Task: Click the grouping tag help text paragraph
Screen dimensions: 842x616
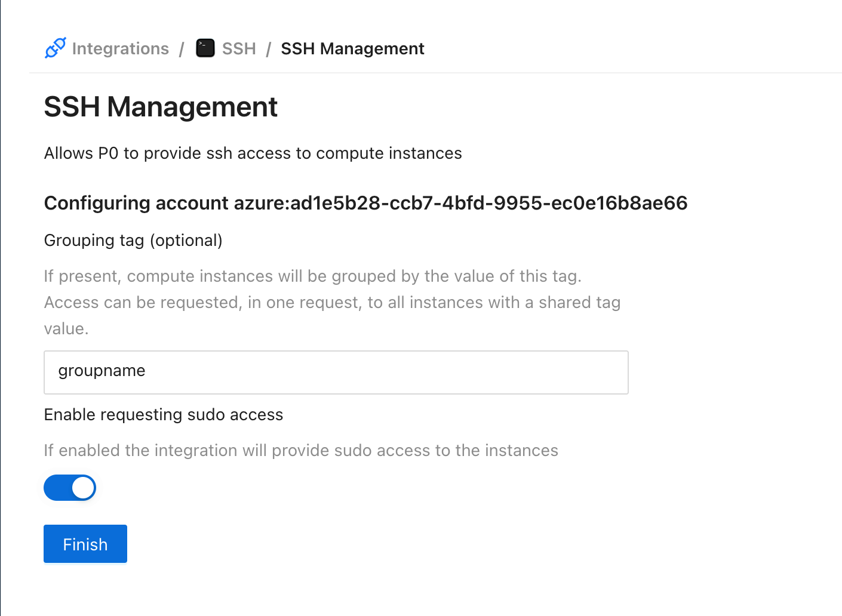Action: [x=332, y=302]
